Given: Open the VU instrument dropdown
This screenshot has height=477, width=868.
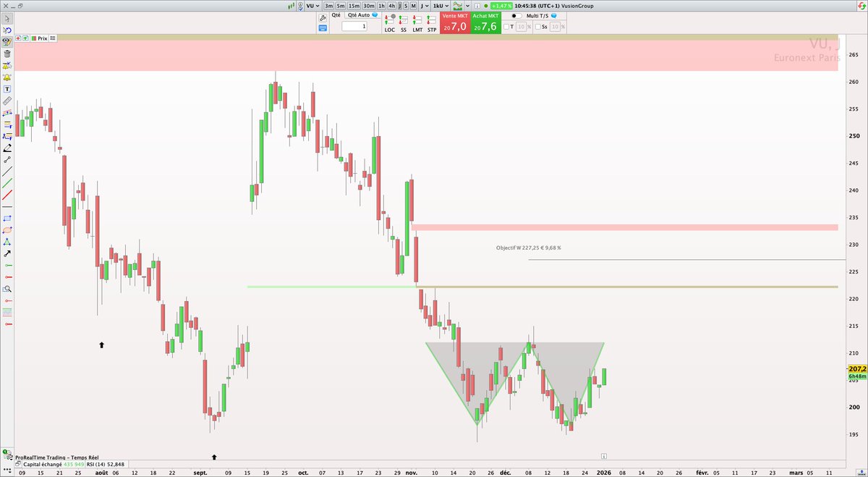Looking at the screenshot, I should 315,6.
